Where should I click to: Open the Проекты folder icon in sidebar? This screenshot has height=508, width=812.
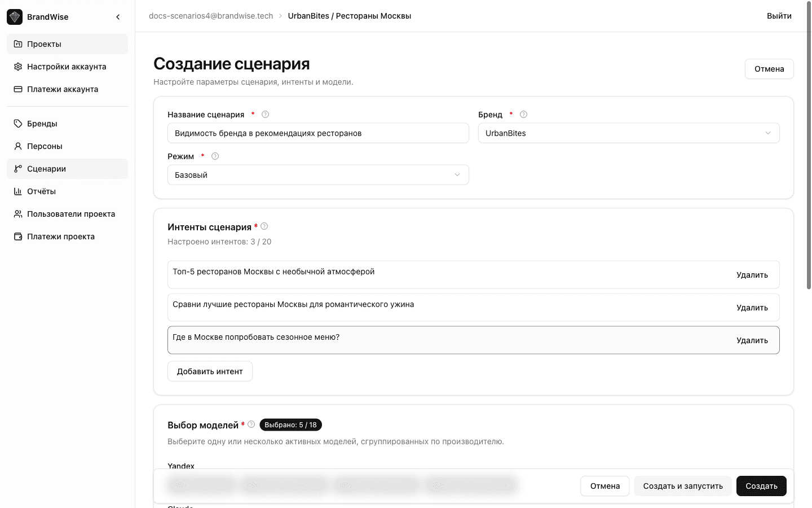17,43
